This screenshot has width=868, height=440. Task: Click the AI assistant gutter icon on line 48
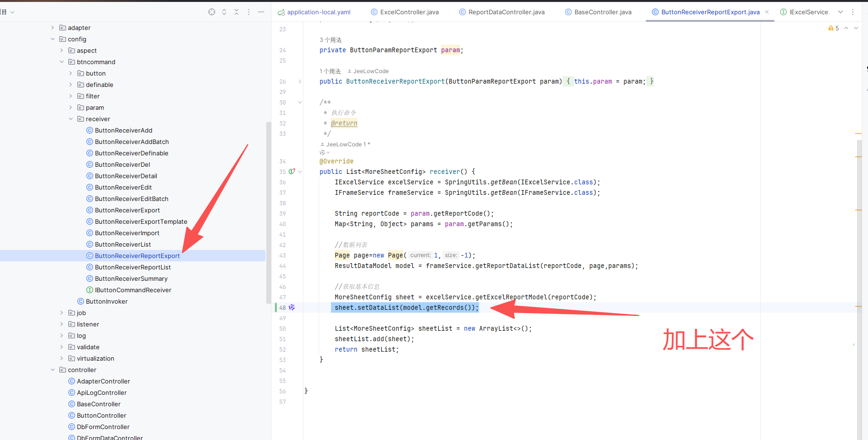[292, 307]
